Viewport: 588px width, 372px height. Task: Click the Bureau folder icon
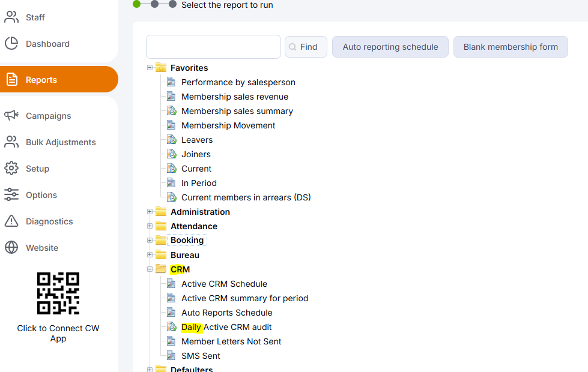(x=161, y=255)
